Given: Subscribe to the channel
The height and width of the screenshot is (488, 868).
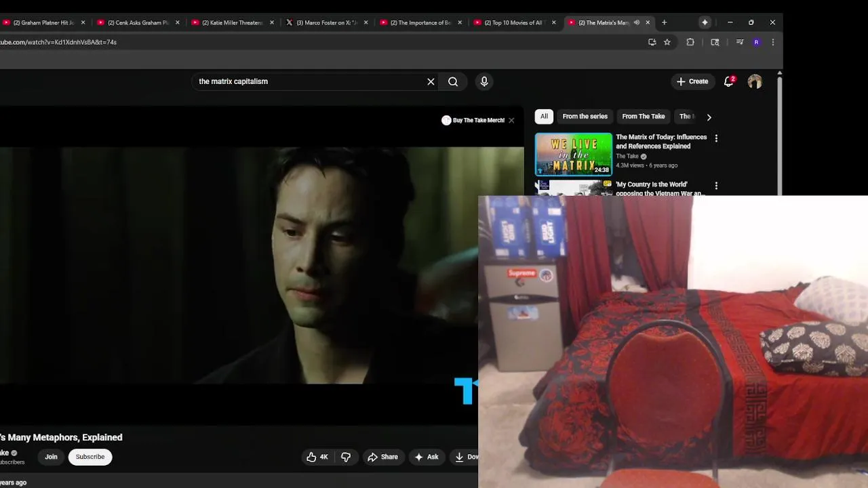Looking at the screenshot, I should pyautogui.click(x=90, y=457).
